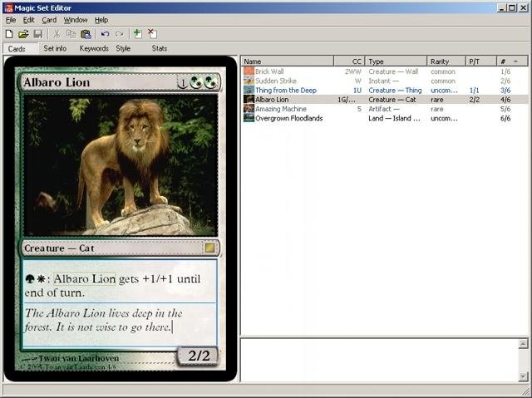Click the italic flavor text area
Viewport: 532px width, 398px height.
pos(120,321)
